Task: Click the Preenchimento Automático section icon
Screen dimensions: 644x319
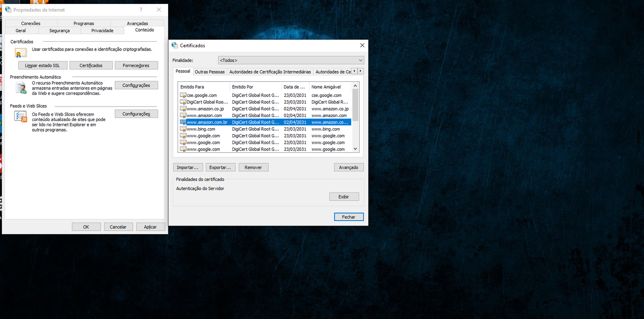Action: (21, 87)
